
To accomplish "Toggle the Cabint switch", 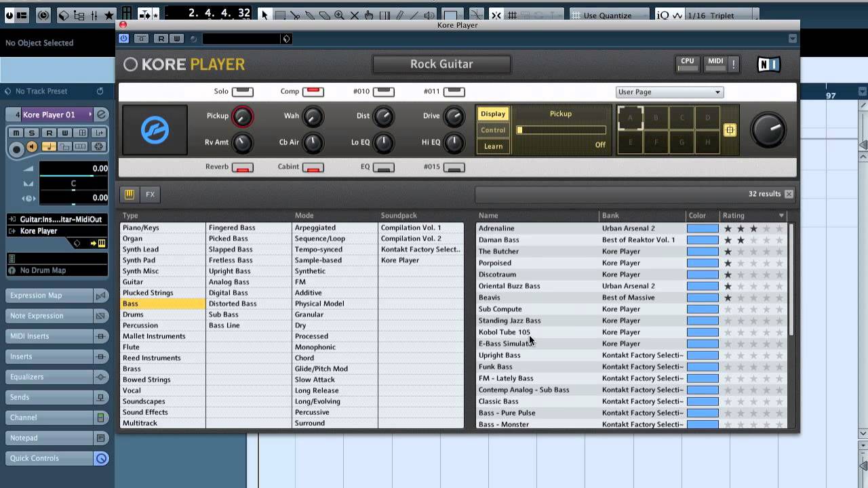I will click(x=313, y=167).
